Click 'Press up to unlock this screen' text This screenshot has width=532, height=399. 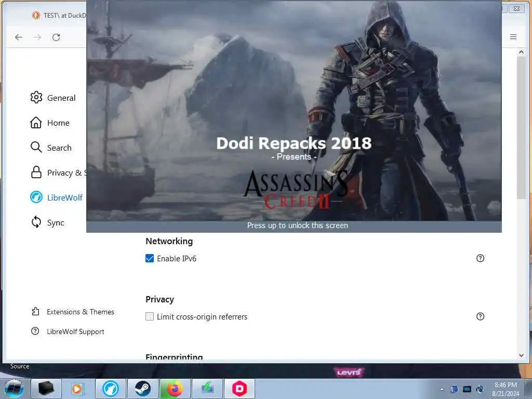click(298, 225)
